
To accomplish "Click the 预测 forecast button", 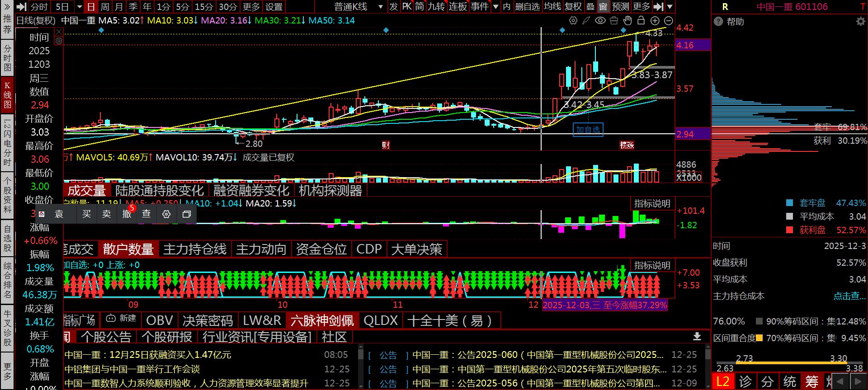I will (x=620, y=6).
